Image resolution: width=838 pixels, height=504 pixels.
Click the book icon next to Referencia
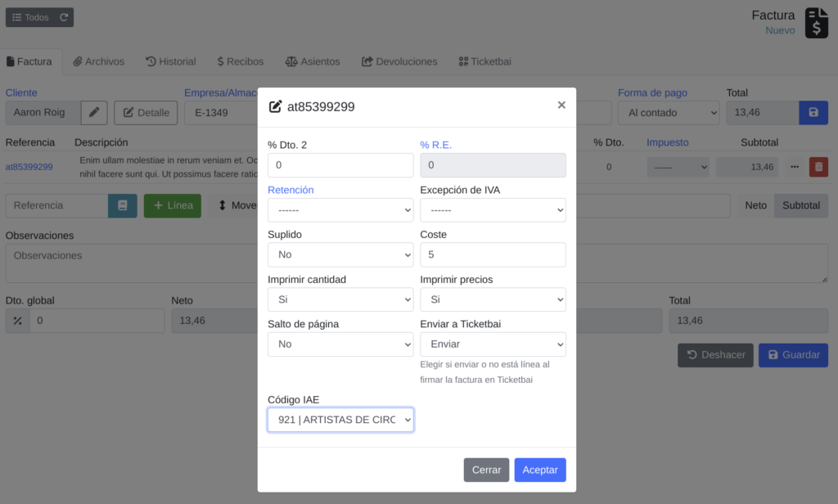point(123,205)
